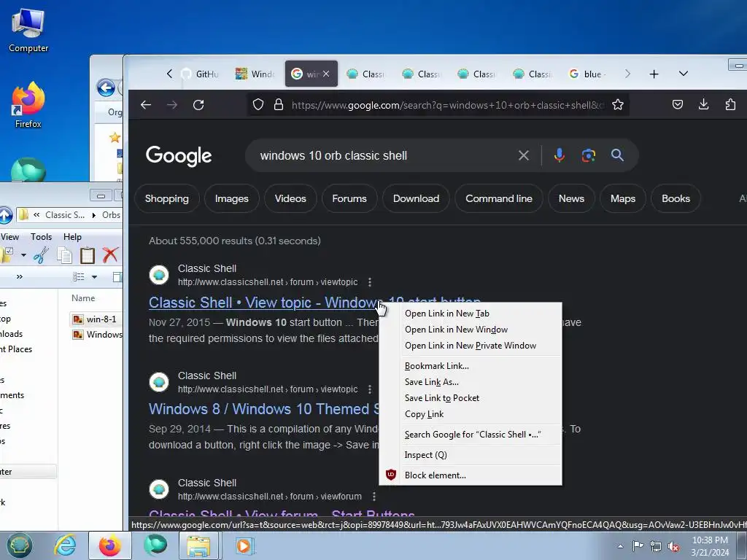Open Windows Explorer taskbar button
This screenshot has height=560, width=747.
point(198,545)
